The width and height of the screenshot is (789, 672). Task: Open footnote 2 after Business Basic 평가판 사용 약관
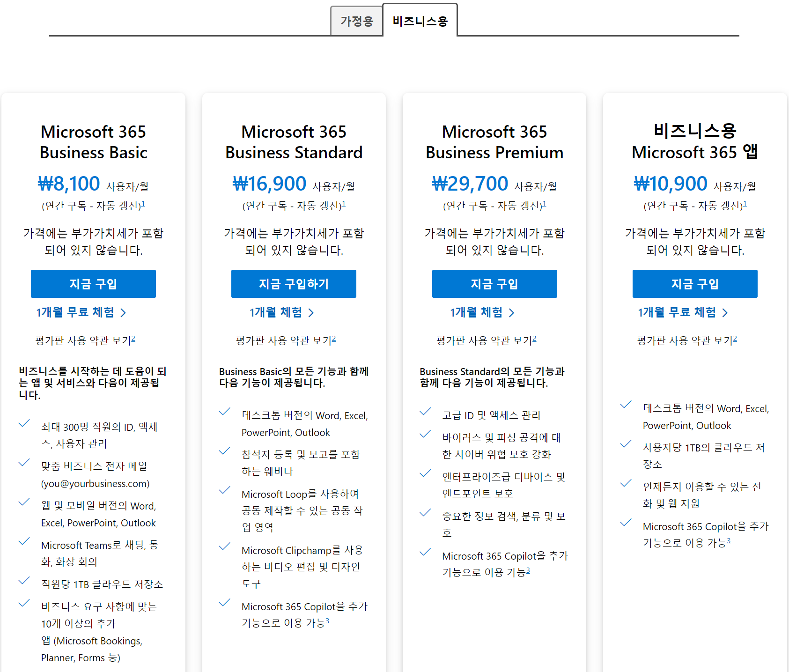(133, 339)
